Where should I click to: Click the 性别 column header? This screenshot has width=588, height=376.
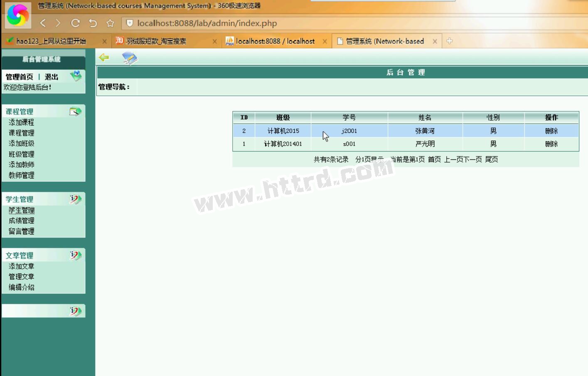point(493,118)
